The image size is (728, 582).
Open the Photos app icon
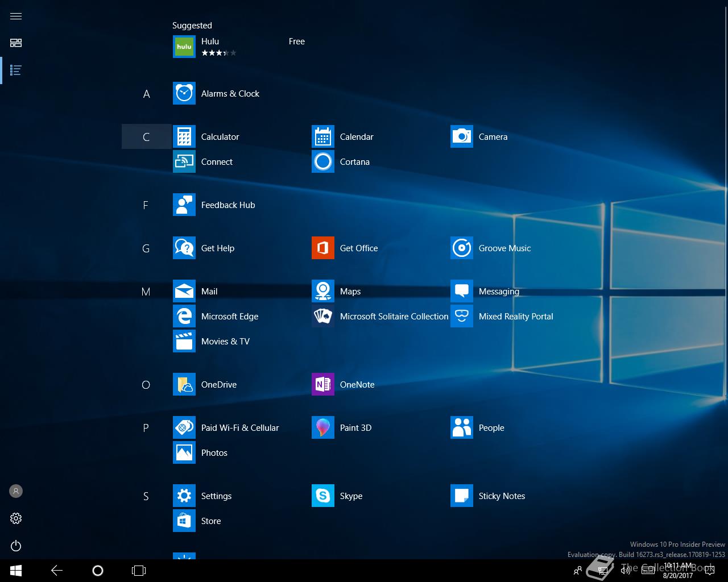click(x=184, y=452)
